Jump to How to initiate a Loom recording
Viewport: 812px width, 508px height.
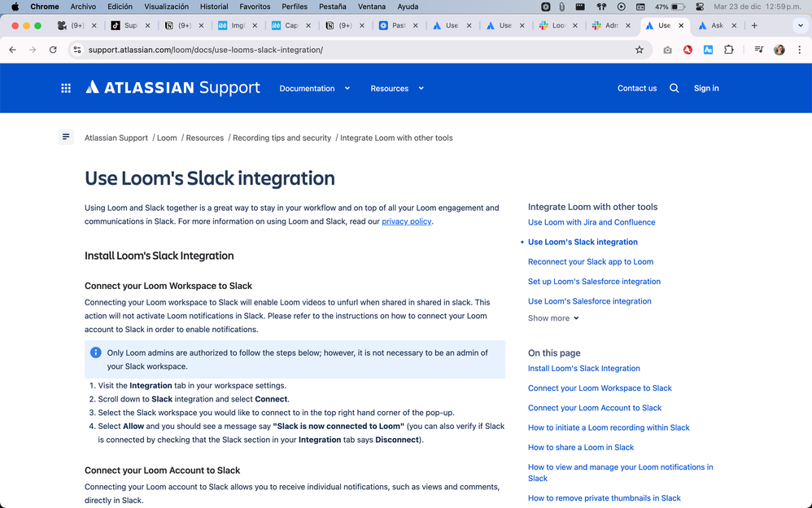point(609,427)
